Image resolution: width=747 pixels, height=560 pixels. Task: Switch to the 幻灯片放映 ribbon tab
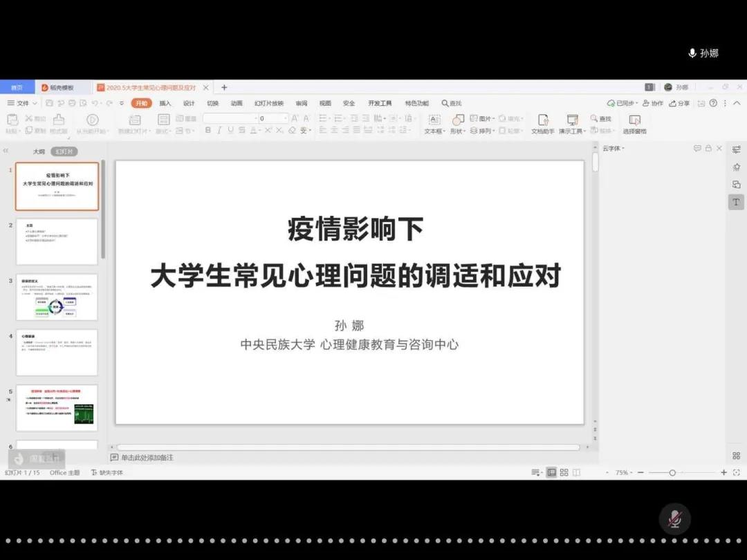268,103
